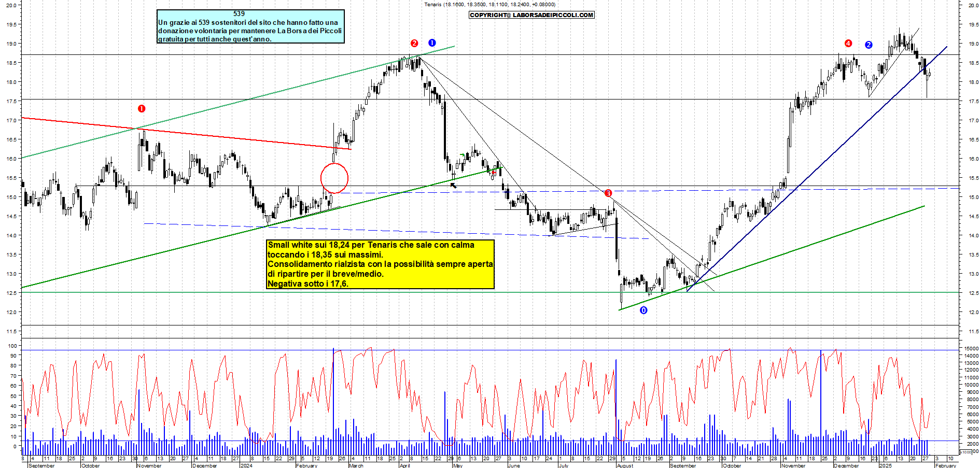980x468 pixels.
Task: Click the 17.5 price label on the left axis
Action: [11, 101]
